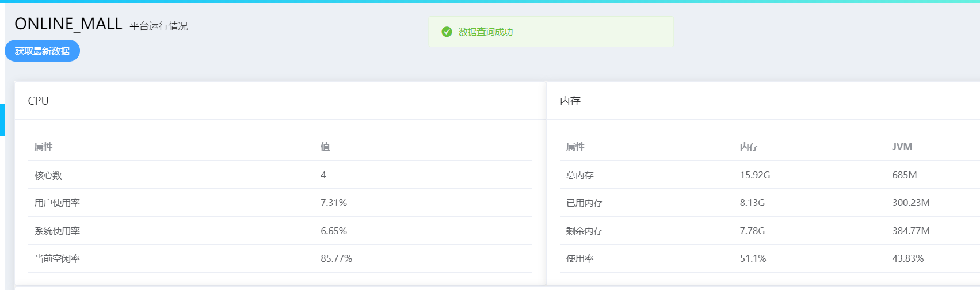Click the 获取最新数据 button
Screen dimensions: 980x290
pos(42,51)
